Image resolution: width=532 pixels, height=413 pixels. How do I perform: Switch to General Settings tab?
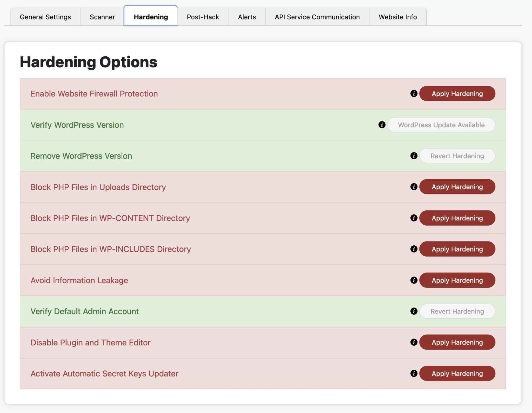(x=45, y=17)
